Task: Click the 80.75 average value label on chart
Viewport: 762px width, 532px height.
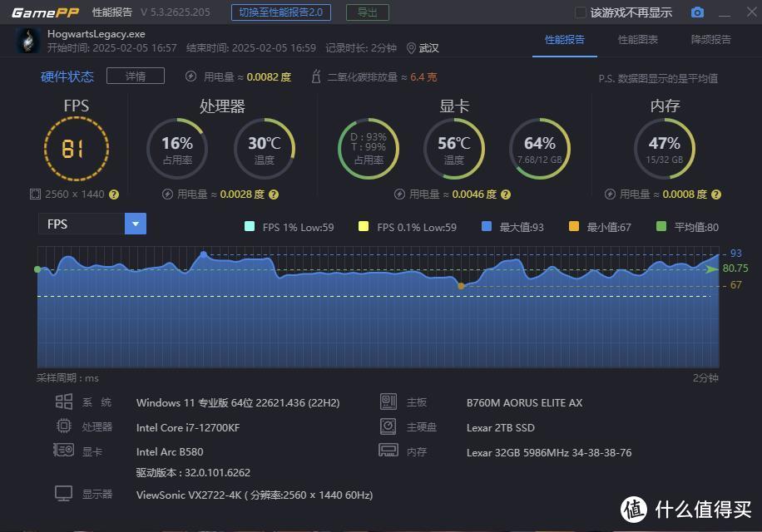Action: click(735, 268)
